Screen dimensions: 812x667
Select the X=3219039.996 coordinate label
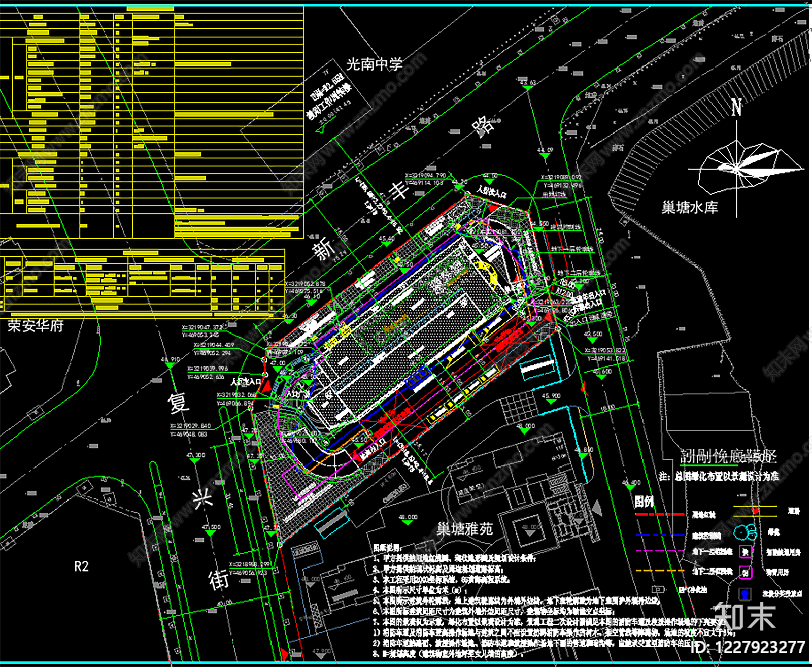click(x=208, y=369)
